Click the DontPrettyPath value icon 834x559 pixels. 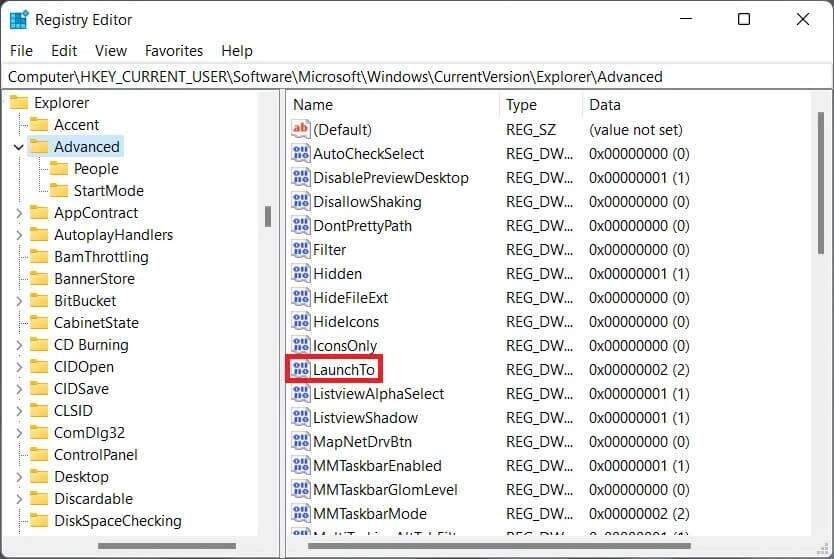point(301,226)
